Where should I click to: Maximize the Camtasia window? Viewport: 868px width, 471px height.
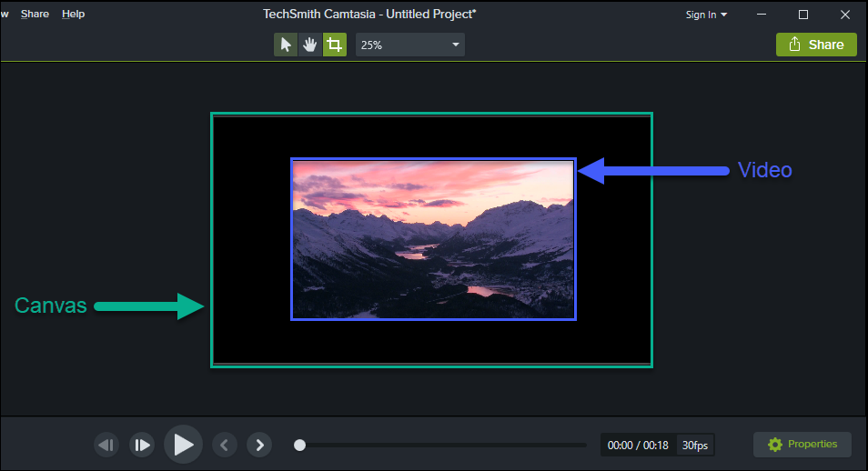pos(803,15)
